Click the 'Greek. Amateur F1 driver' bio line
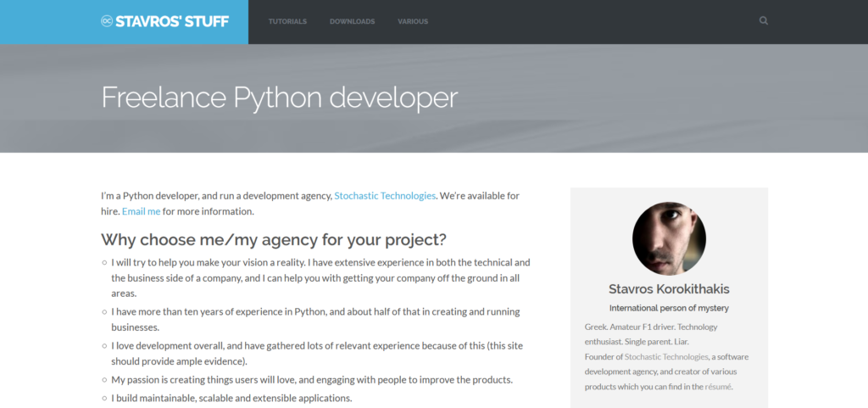This screenshot has width=868, height=408. [x=651, y=334]
